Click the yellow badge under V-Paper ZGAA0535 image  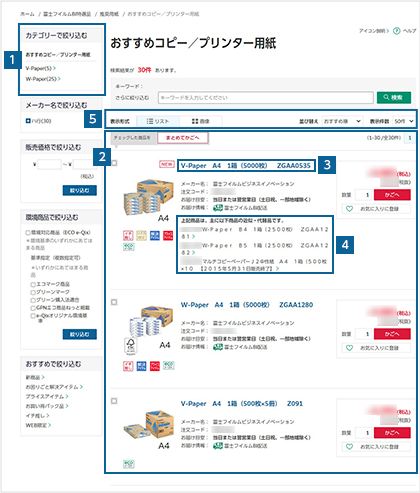pyautogui.click(x=141, y=235)
